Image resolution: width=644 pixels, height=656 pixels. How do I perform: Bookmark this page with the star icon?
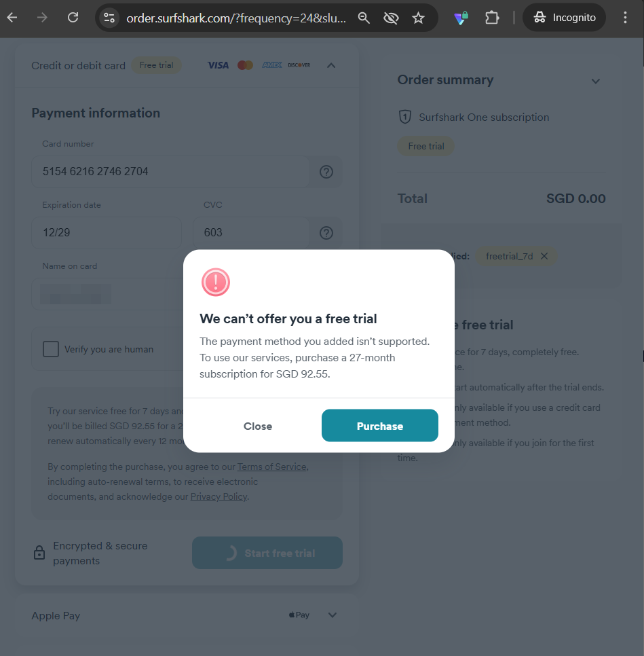tap(418, 18)
